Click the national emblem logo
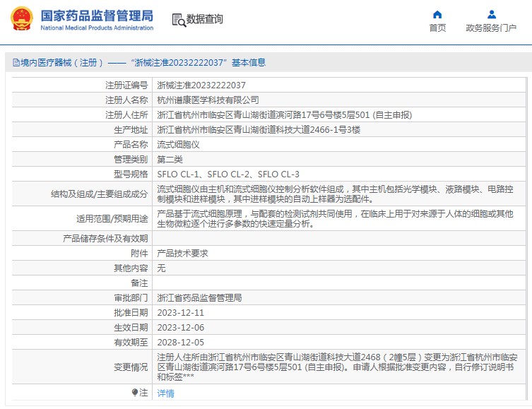The image size is (532, 409). [20, 19]
